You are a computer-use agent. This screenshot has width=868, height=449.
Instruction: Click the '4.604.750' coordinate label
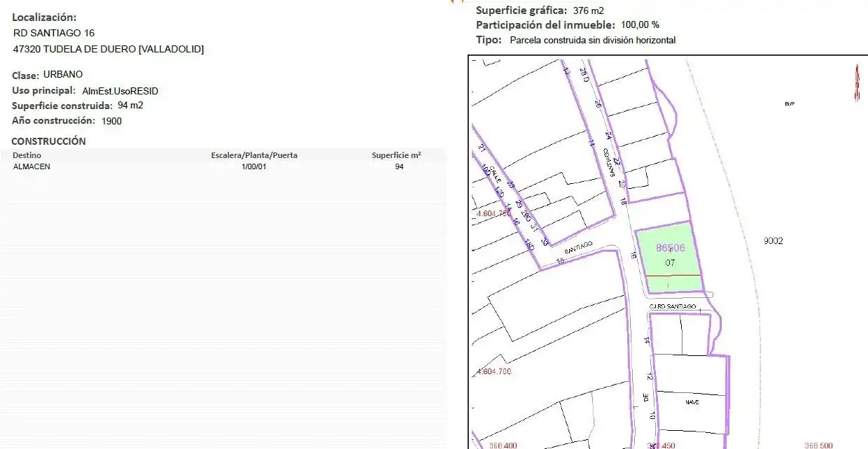tap(493, 214)
